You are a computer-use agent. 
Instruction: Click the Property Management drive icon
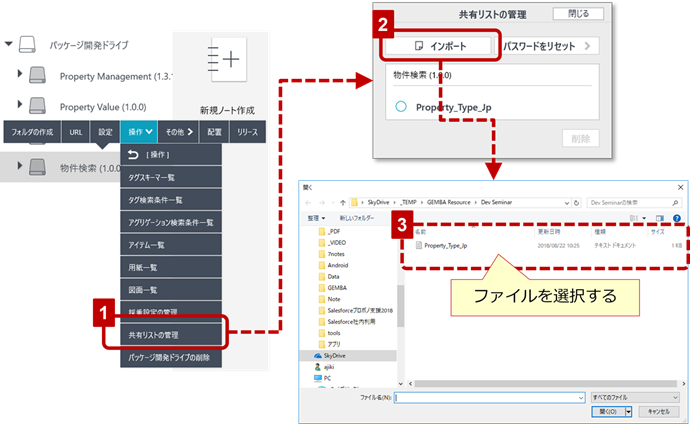[x=37, y=75]
